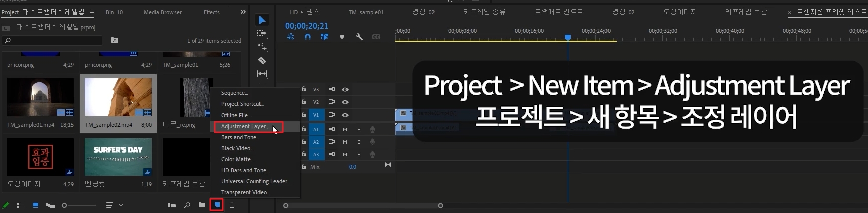Screen dimensions: 868x213
Task: Mute audio track A1
Action: 345,129
